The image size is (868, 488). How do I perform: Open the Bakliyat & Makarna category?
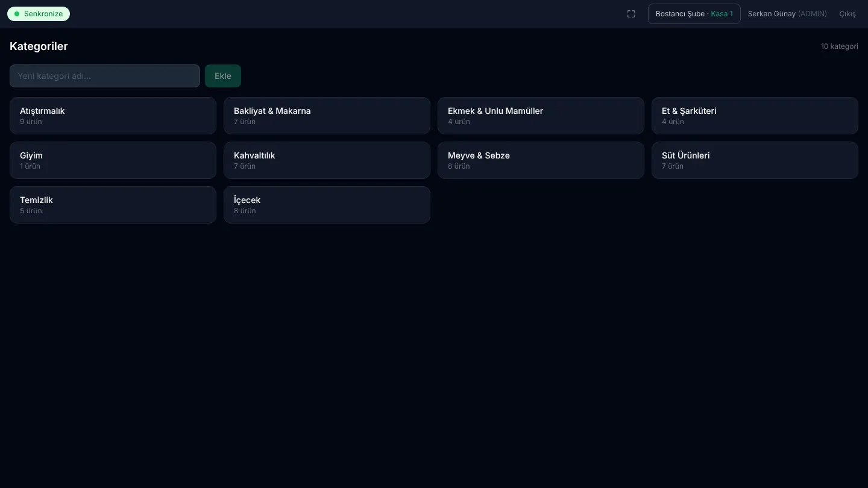(327, 116)
